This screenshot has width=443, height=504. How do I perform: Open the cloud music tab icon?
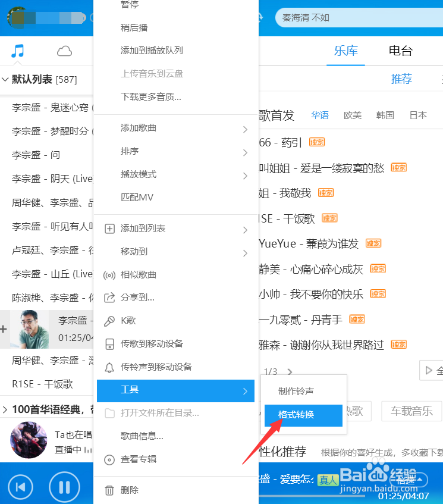[x=64, y=51]
